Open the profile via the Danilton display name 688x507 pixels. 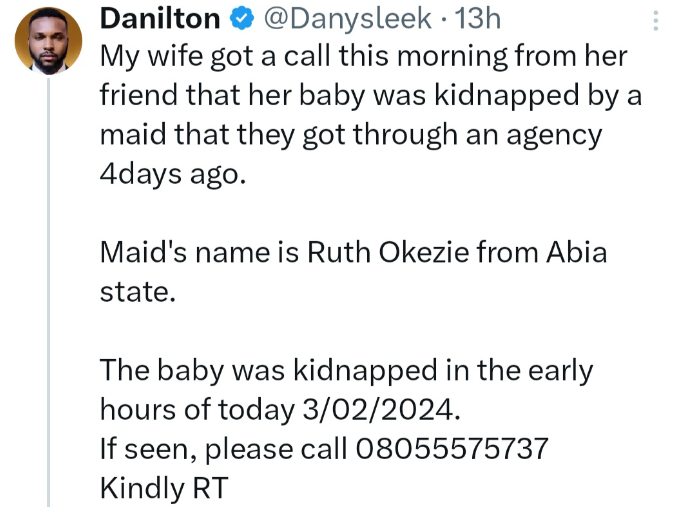(160, 19)
